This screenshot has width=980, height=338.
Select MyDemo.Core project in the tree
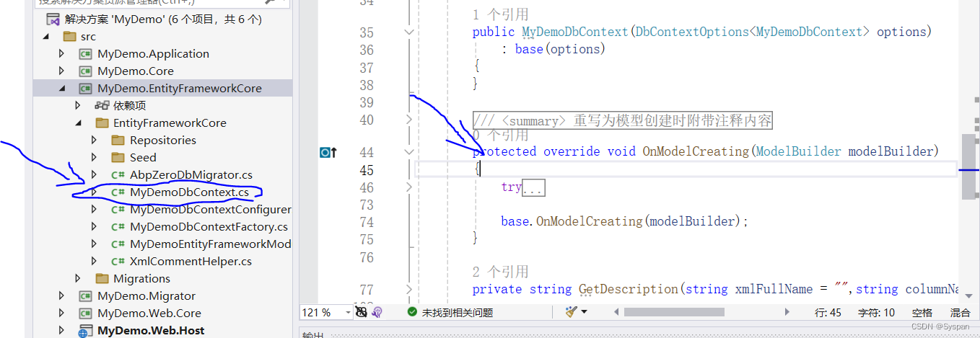click(136, 71)
